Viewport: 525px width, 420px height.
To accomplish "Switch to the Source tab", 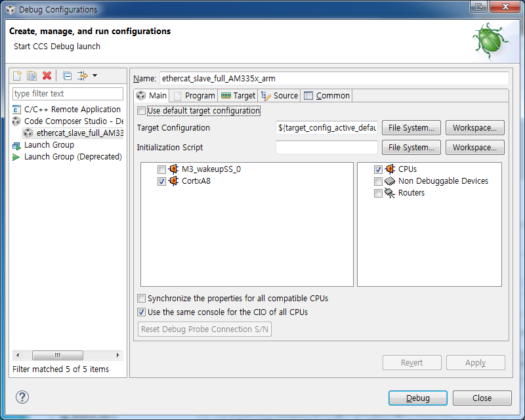I will [x=280, y=96].
